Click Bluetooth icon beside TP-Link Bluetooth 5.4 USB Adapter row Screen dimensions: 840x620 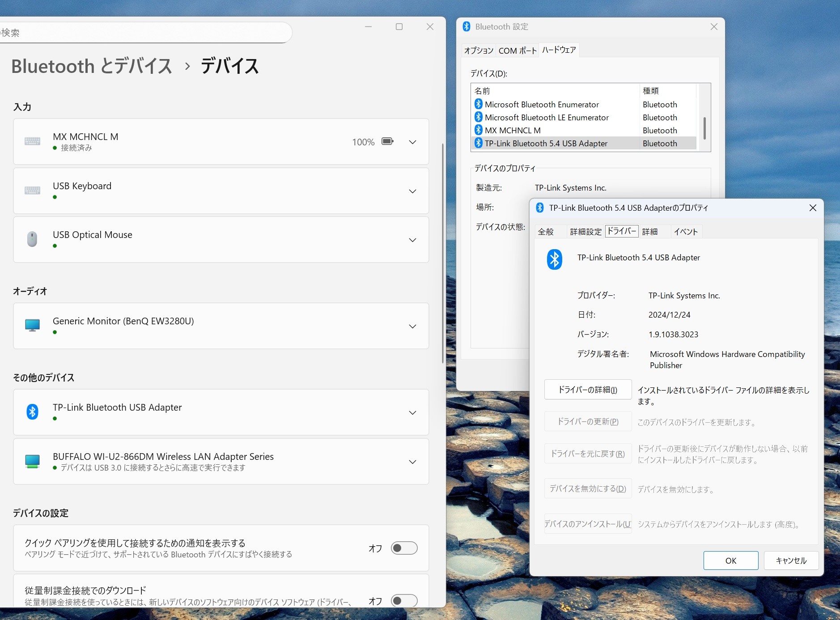click(x=479, y=143)
